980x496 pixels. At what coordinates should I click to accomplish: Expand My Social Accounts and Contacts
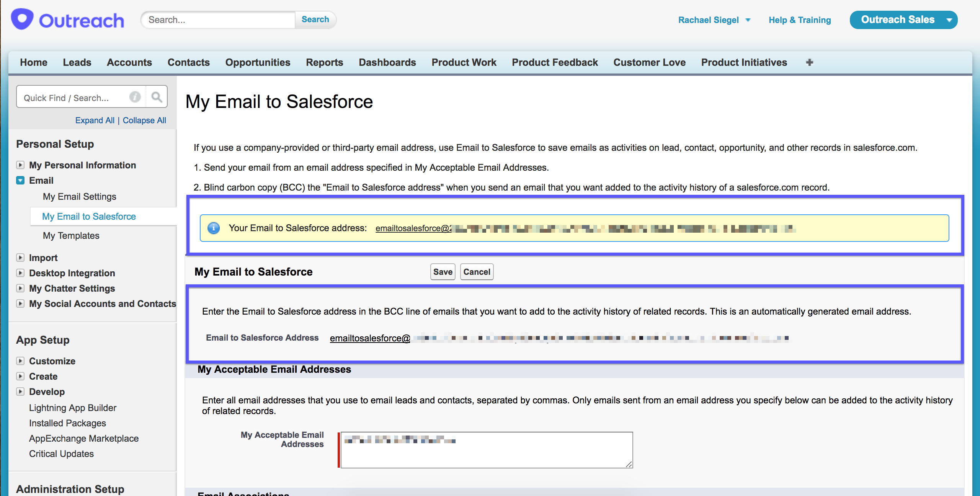pos(20,303)
